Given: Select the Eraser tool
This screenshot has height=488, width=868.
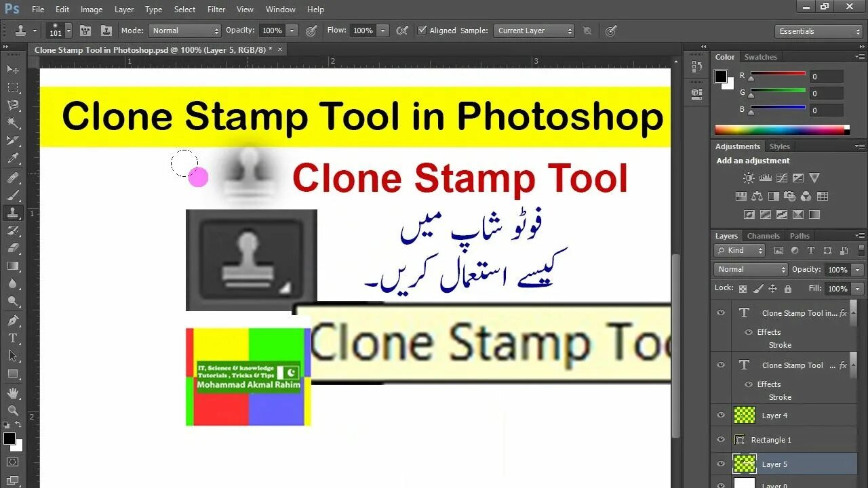Looking at the screenshot, I should coord(13,248).
